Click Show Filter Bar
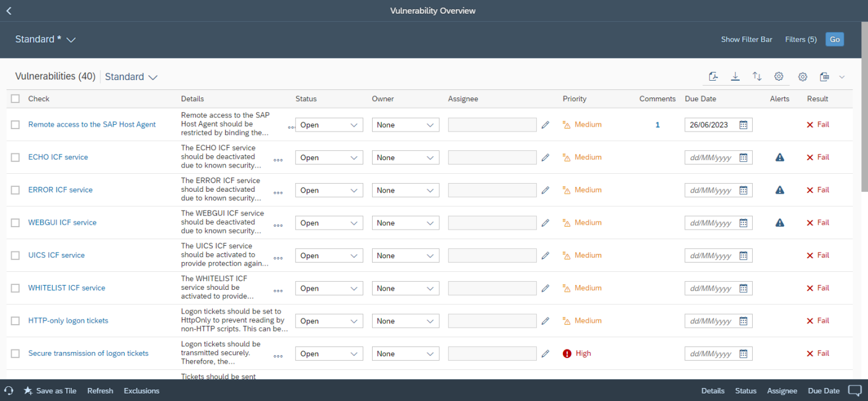The width and height of the screenshot is (868, 401). 746,39
